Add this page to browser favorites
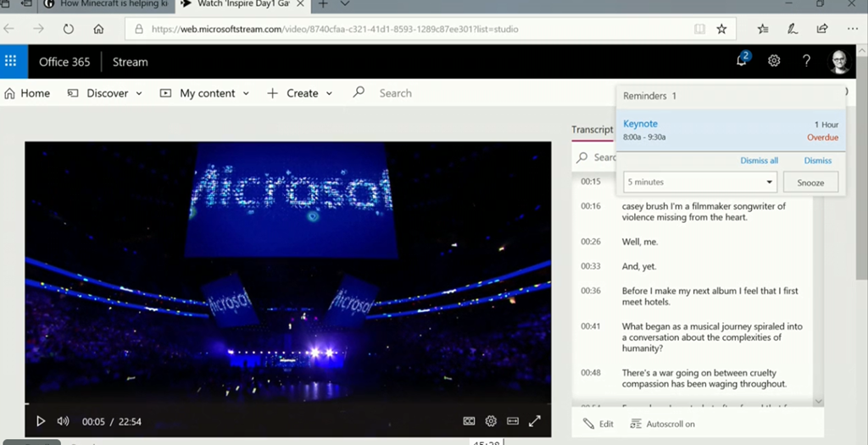 click(x=721, y=29)
